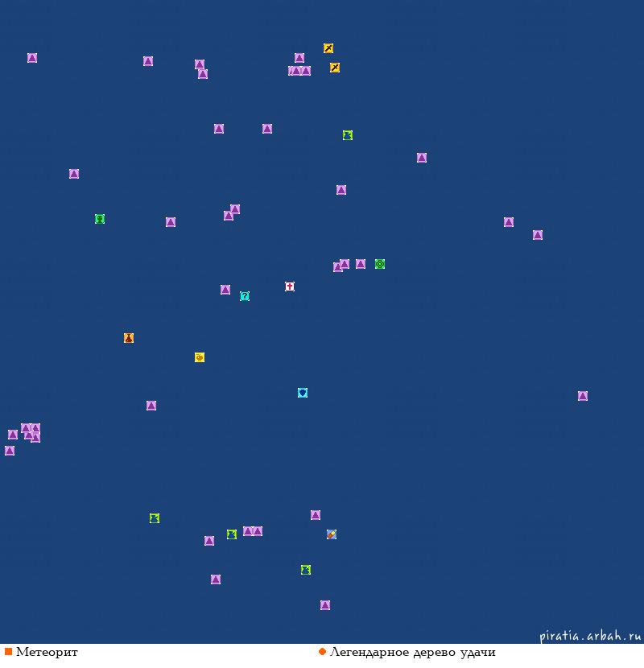
Task: Click the upper yellow sword marker
Action: point(328,48)
